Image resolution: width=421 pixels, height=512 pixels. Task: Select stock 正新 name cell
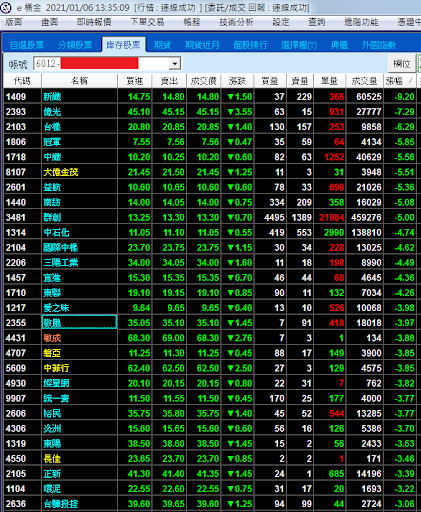[x=79, y=474]
